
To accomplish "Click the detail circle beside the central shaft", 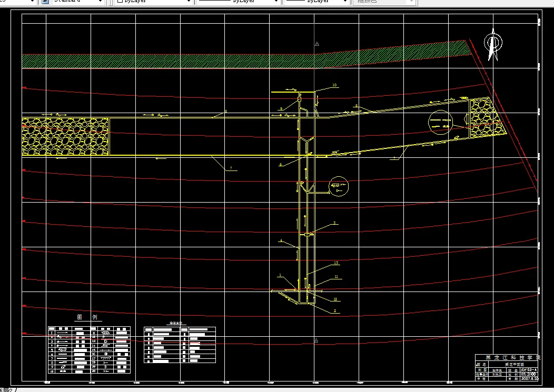I will pos(339,186).
